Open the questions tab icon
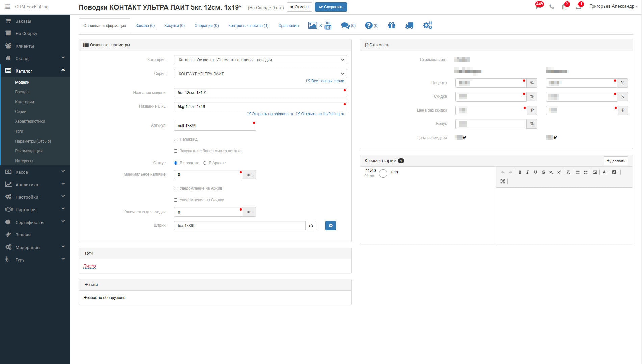 click(x=371, y=26)
